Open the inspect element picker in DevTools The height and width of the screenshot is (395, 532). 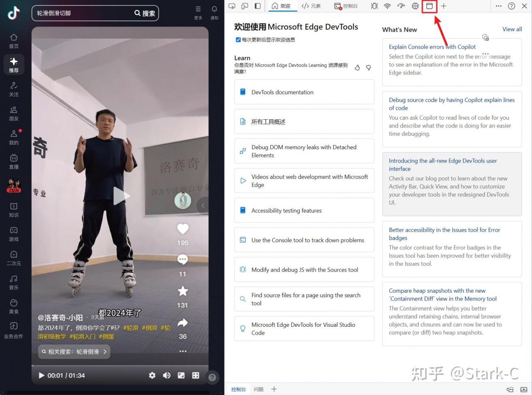click(232, 6)
